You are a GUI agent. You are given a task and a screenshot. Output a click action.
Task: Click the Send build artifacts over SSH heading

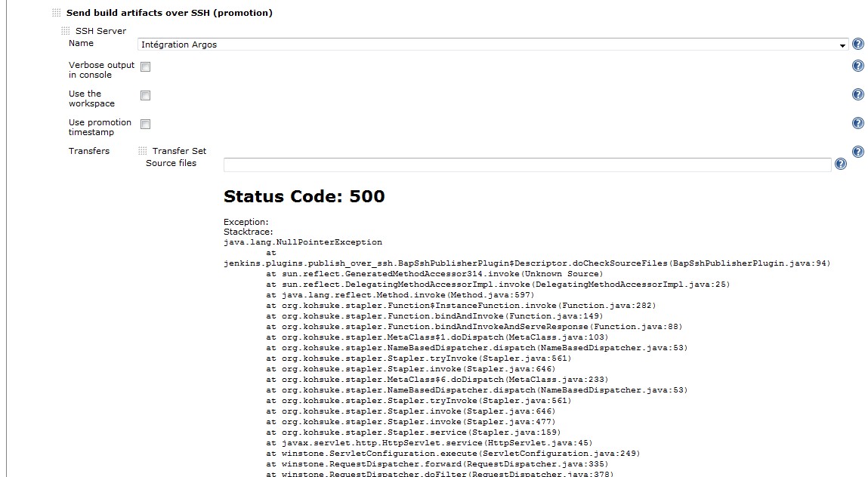coord(169,13)
